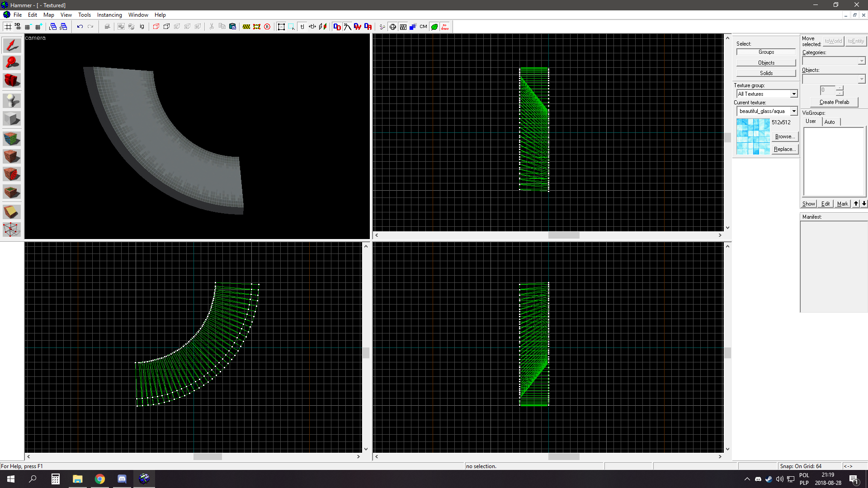
Task: Select the Vertex manipulation tool
Action: [x=11, y=230]
